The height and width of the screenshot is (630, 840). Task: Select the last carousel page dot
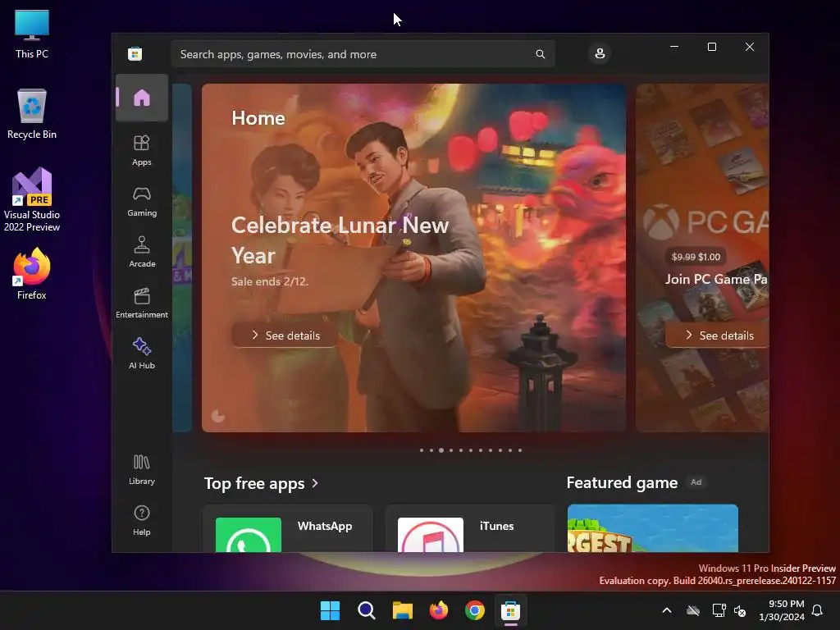click(x=519, y=450)
